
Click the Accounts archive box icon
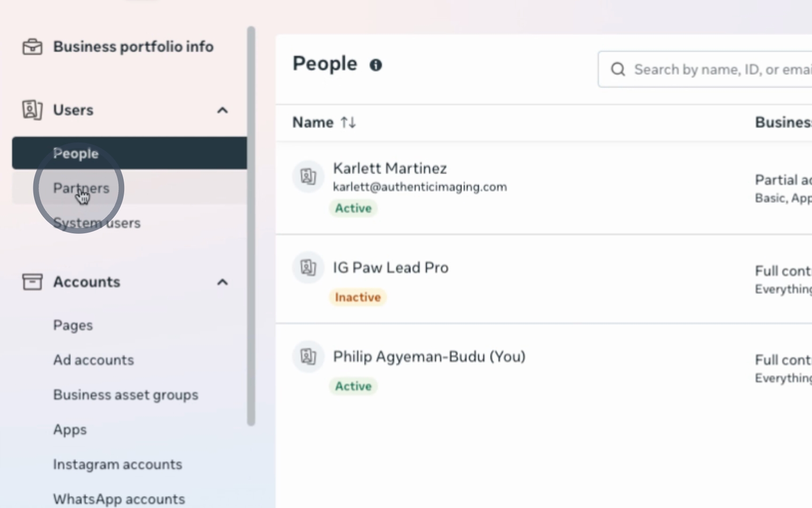point(32,282)
